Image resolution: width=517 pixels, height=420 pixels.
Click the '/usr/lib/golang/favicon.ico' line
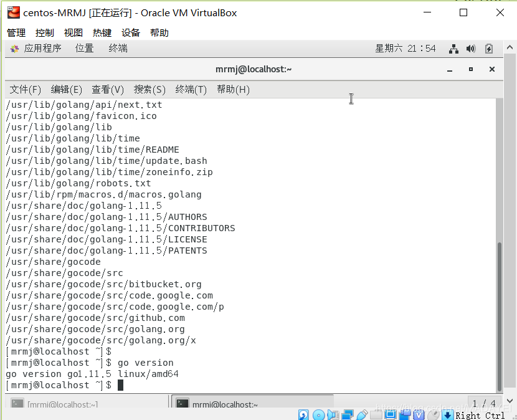click(81, 116)
